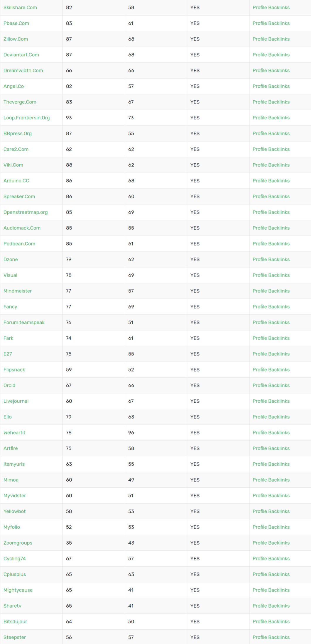This screenshot has height=644, width=311.
Task: Open the Skillshare.Com link
Action: tap(20, 8)
